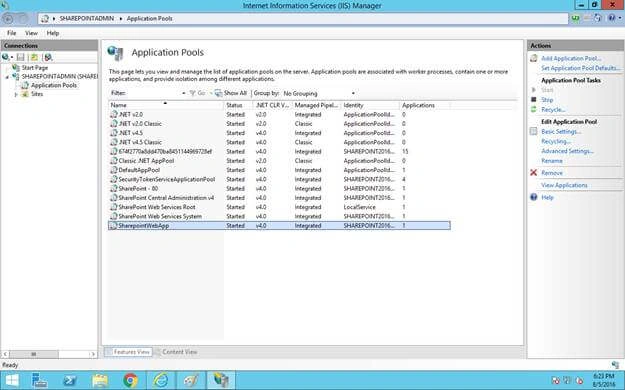Click the Up folder icon in Connections
Image resolution: width=625 pixels, height=390 pixels.
point(35,57)
